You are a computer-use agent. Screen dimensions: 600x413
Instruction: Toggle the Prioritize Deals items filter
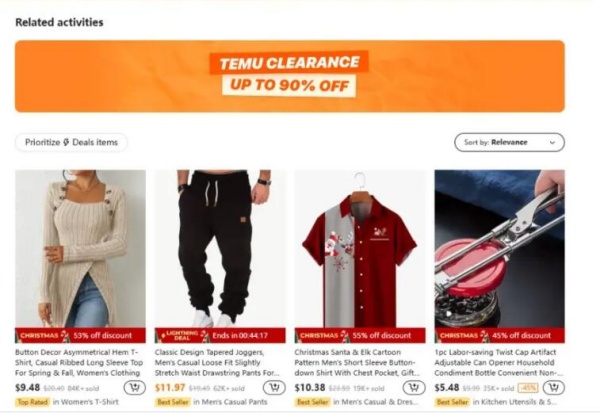pos(71,142)
